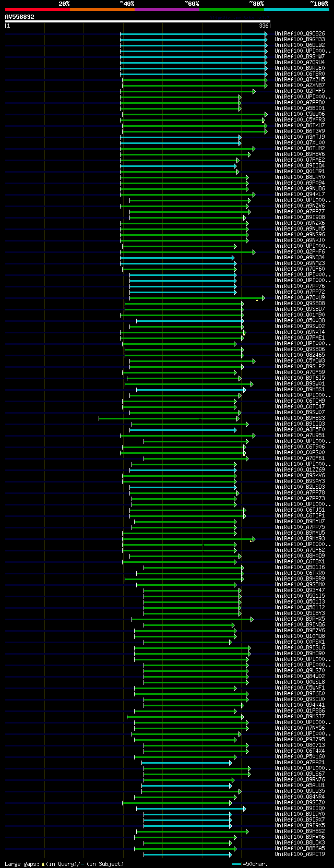Click label UniRef100_A9NXT4

pyautogui.click(x=300, y=332)
